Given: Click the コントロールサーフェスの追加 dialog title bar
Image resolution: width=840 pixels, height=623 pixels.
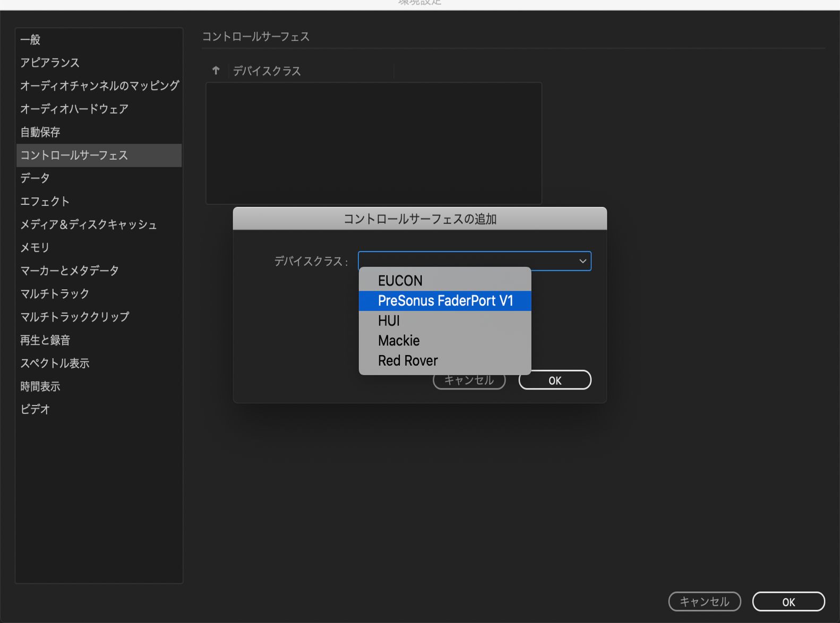Looking at the screenshot, I should click(x=419, y=219).
